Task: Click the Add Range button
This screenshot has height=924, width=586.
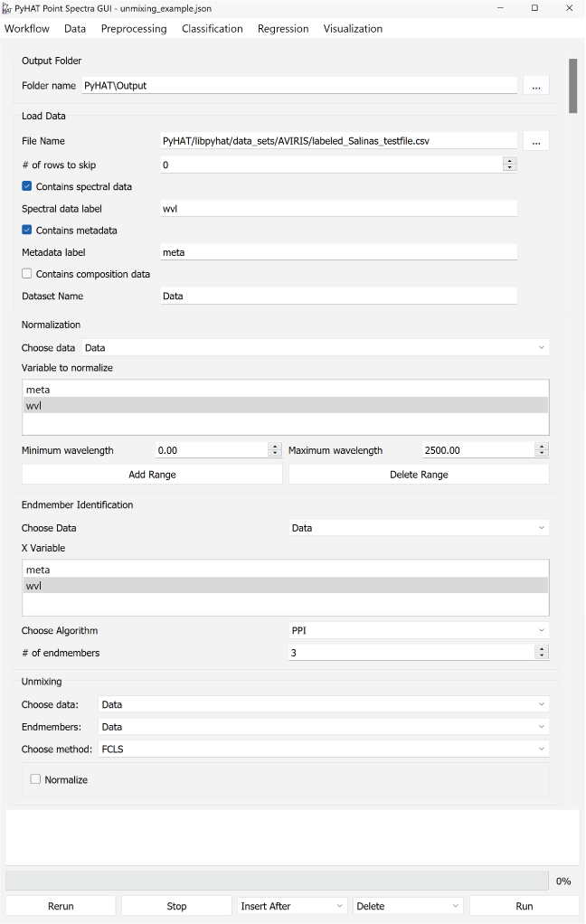Action: 152,475
